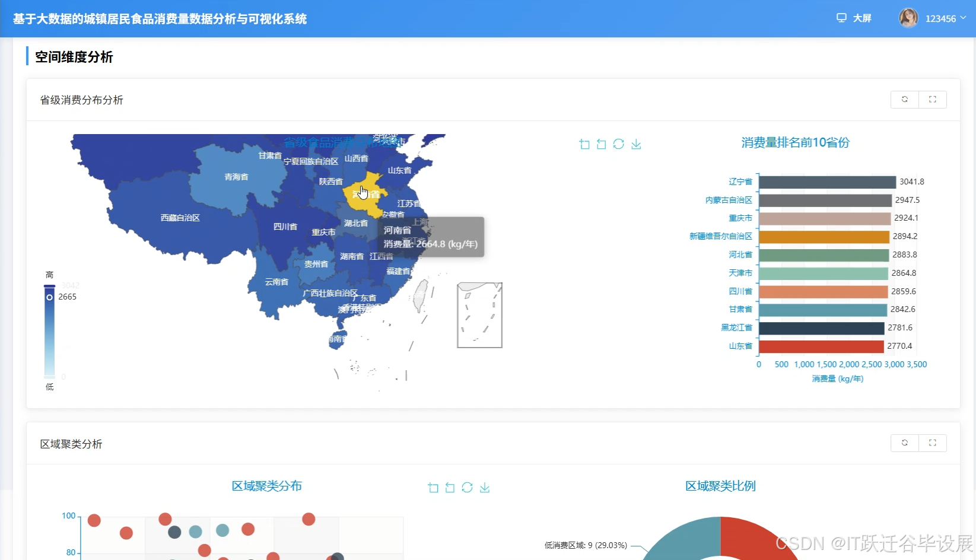The width and height of the screenshot is (976, 560).
Task: Activate map area zoom tool
Action: 584,144
